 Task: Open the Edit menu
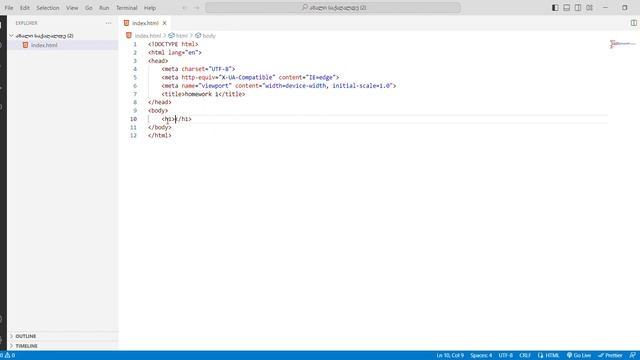coord(24,8)
